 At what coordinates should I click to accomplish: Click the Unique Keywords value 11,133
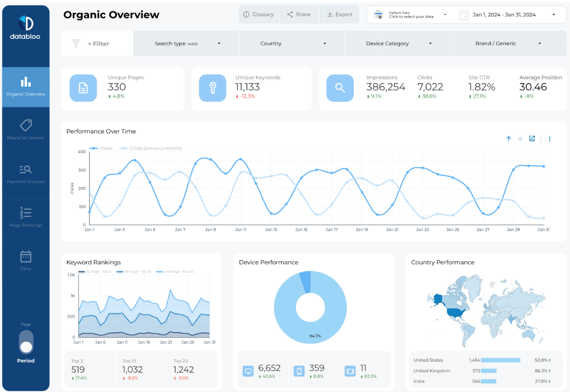247,87
